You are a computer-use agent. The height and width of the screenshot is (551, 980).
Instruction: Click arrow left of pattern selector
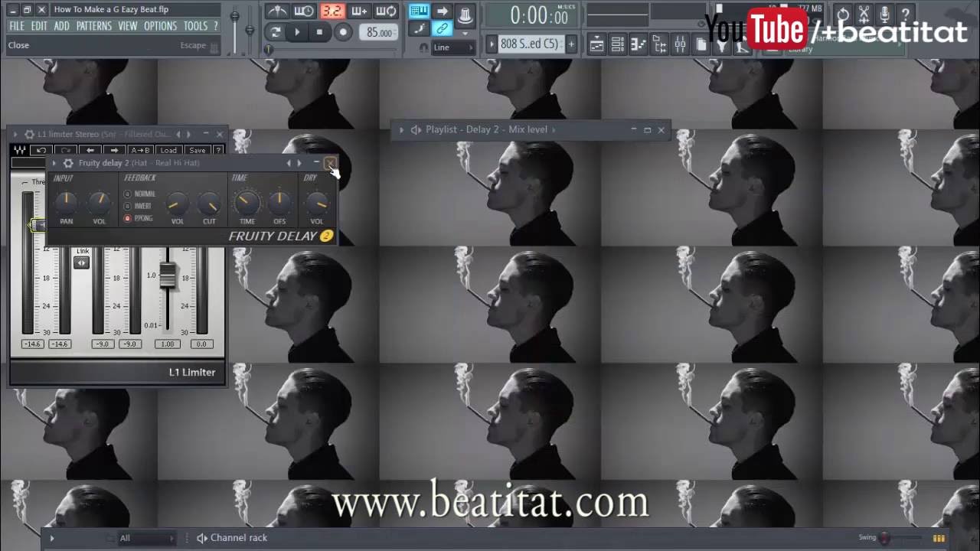492,44
